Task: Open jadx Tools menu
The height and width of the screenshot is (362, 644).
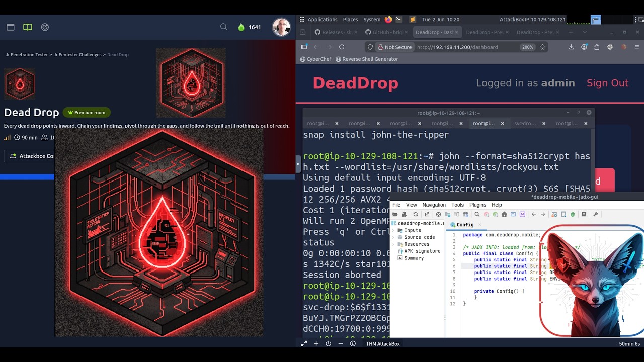Action: 457,205
